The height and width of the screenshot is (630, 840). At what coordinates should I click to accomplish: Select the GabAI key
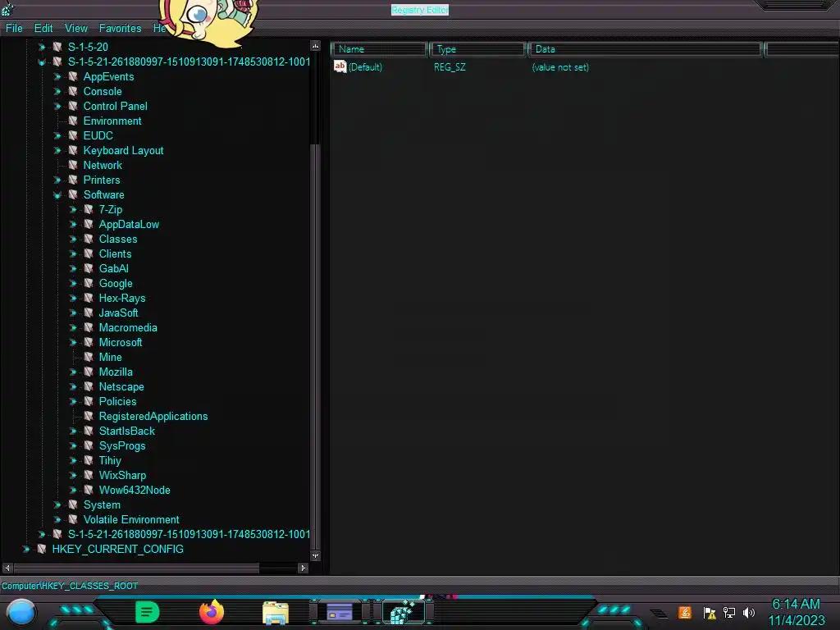(113, 268)
